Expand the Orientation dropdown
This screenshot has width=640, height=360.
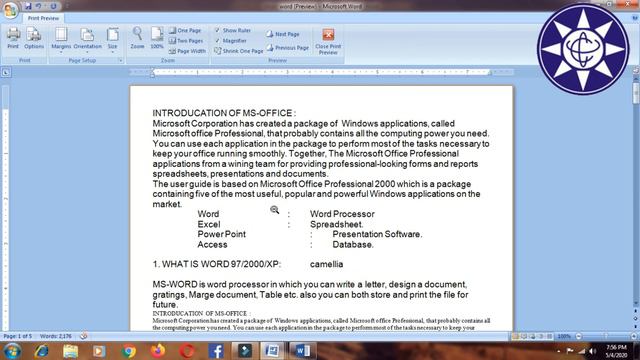[87, 40]
